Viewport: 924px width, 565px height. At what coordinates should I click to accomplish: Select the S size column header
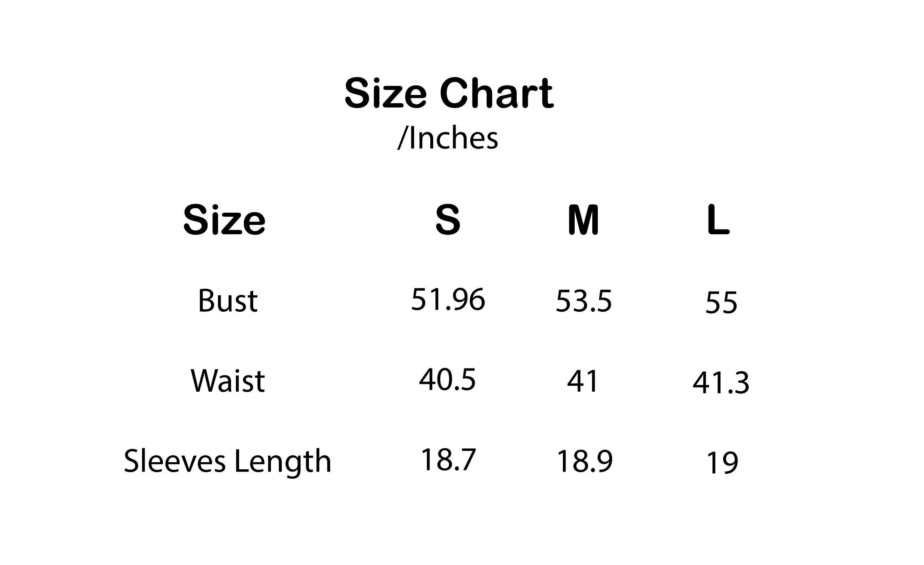(448, 220)
